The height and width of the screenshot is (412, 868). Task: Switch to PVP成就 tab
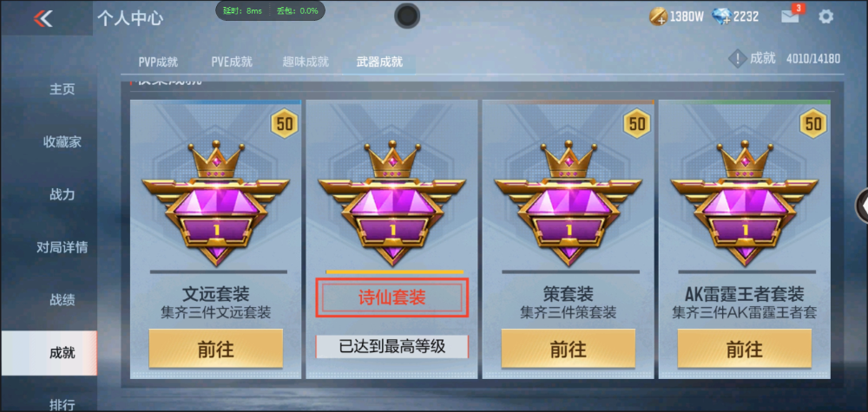tap(158, 62)
